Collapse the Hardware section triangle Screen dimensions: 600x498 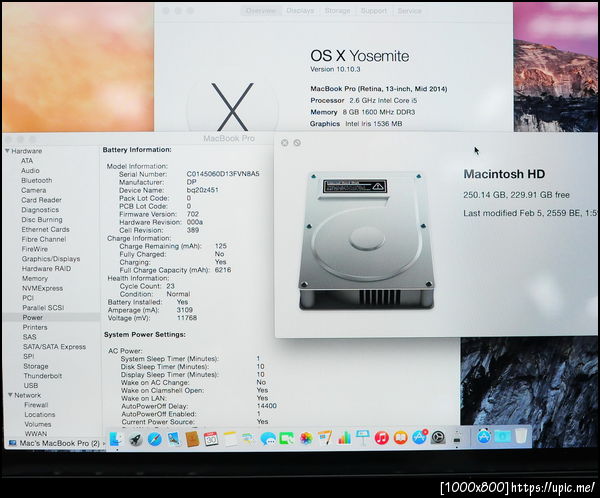[7, 151]
